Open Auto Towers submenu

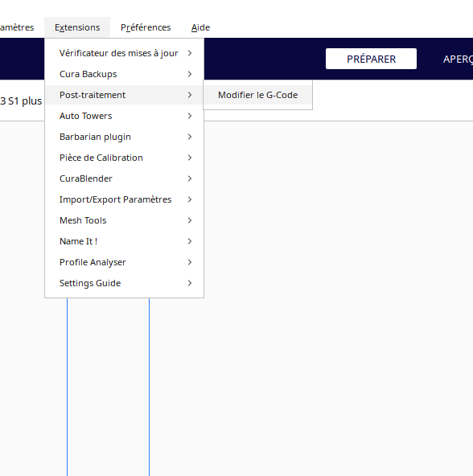(x=124, y=116)
